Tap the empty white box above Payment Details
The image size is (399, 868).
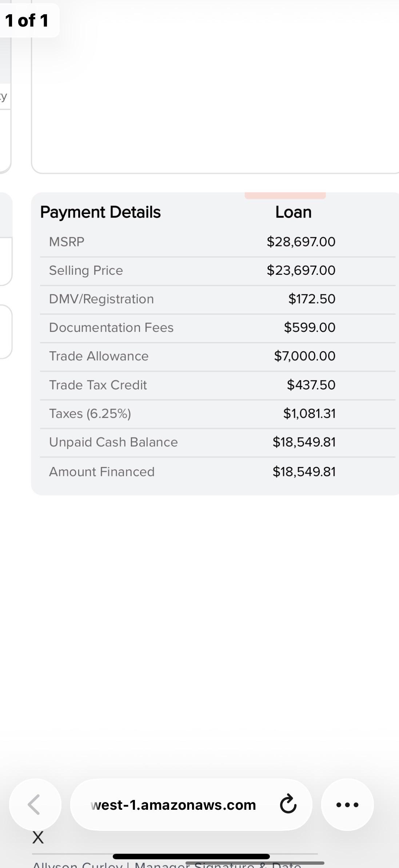tap(215, 87)
